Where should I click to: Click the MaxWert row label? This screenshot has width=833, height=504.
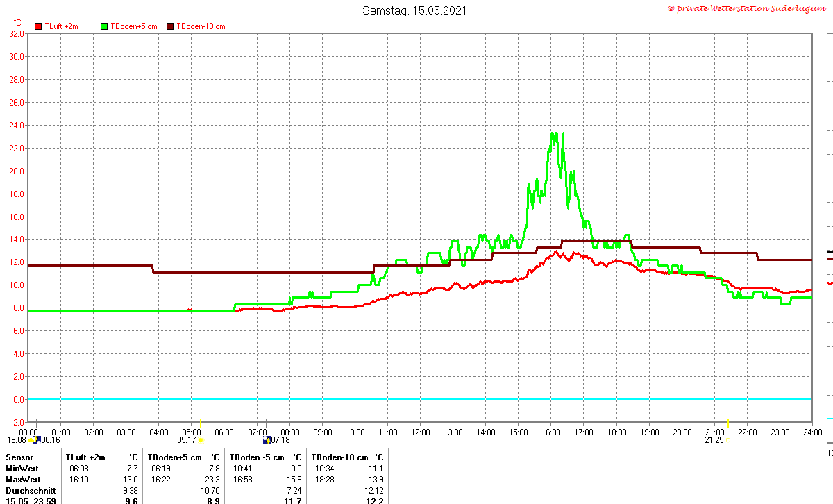coord(24,480)
